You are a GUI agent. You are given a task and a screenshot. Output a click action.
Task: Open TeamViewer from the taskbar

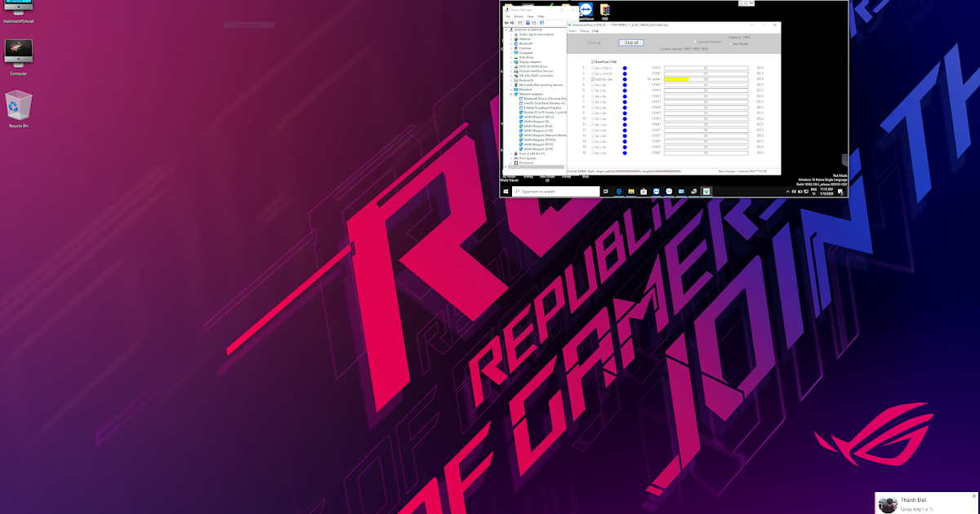655,193
